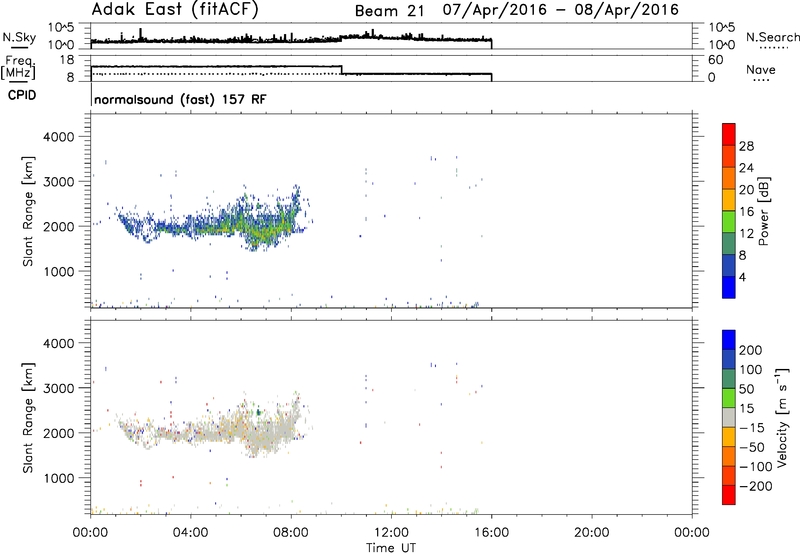The height and width of the screenshot is (554, 800).
Task: Click the 12 value on the Power colorbar
Action: (x=746, y=234)
